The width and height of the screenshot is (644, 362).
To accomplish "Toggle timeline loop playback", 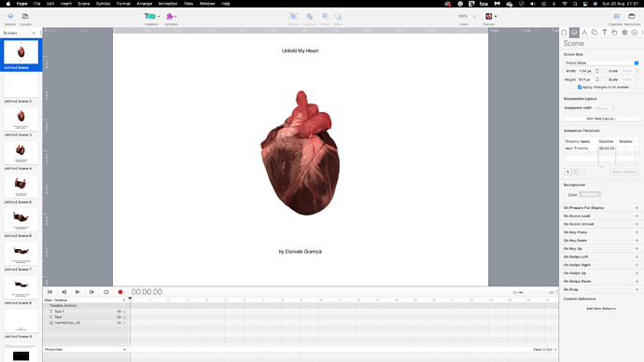I will (x=106, y=292).
